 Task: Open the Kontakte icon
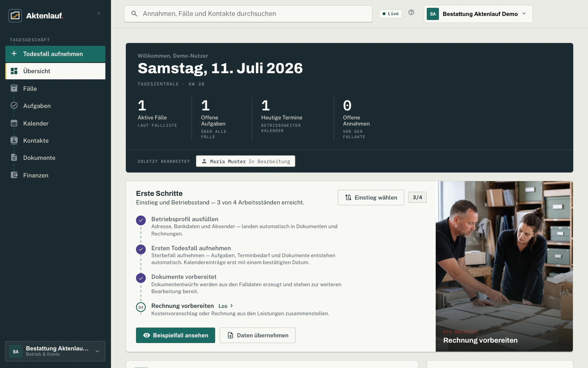click(x=14, y=140)
